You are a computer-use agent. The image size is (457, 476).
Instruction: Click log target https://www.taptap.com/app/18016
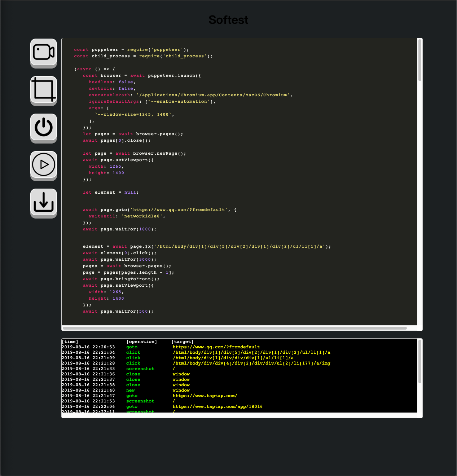coord(217,406)
